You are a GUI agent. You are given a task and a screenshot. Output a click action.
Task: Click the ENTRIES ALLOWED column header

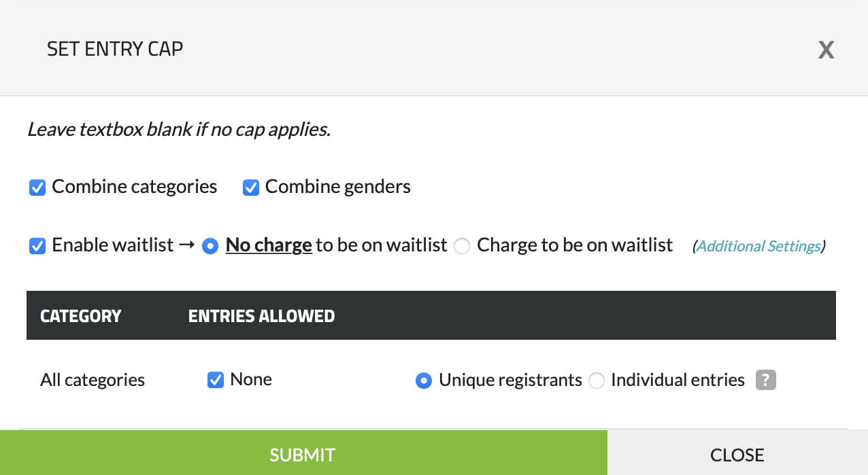click(261, 316)
